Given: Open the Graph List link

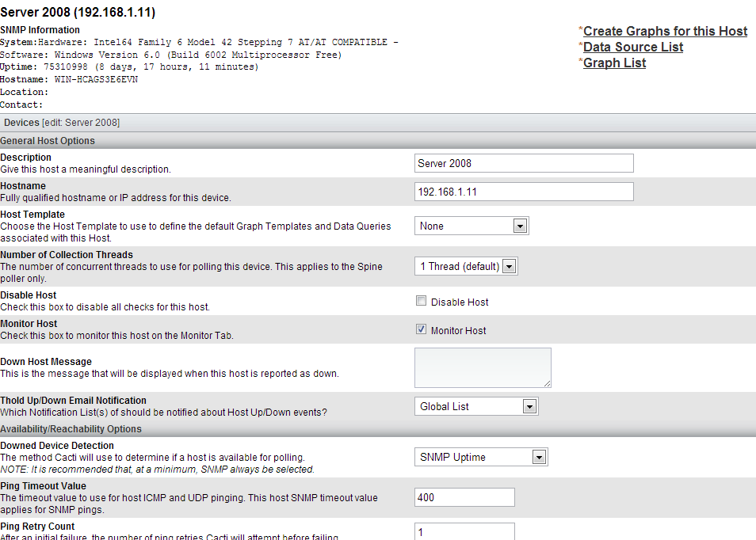Looking at the screenshot, I should pyautogui.click(x=614, y=63).
